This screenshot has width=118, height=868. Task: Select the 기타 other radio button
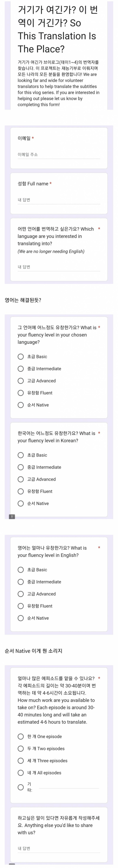point(21,788)
